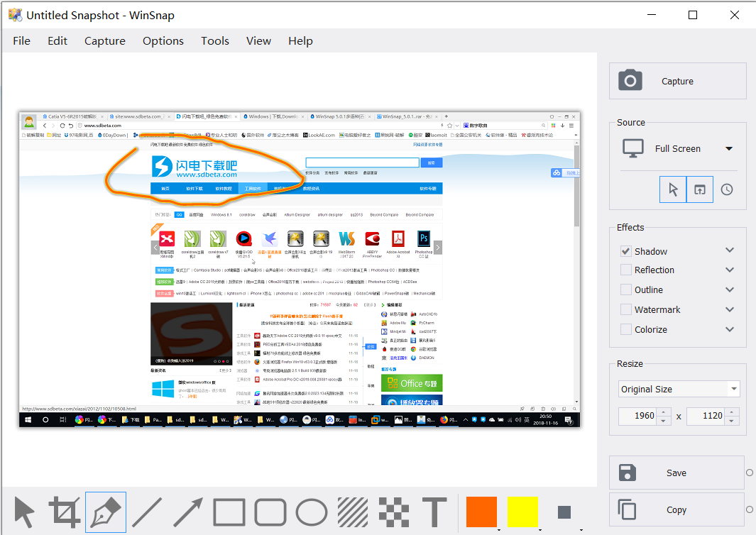Open the Edit menu
The width and height of the screenshot is (756, 535).
coord(57,41)
